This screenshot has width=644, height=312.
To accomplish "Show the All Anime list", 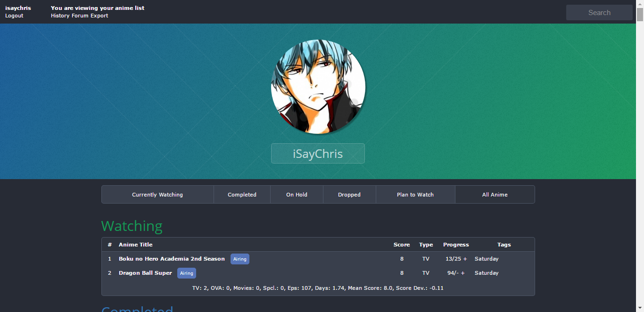I will (x=495, y=194).
